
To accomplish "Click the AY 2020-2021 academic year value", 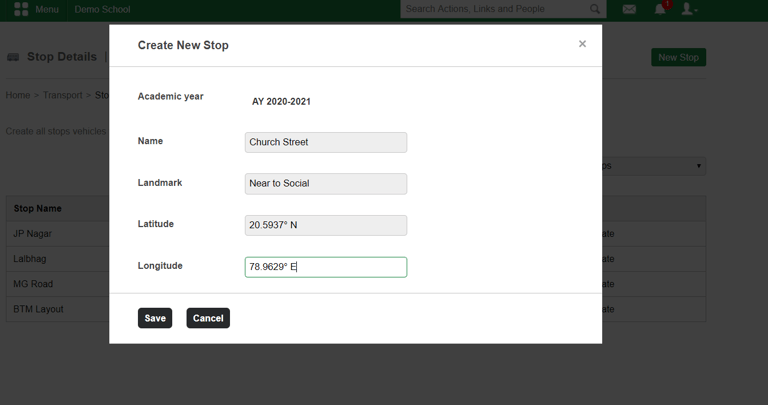I will coord(281,102).
